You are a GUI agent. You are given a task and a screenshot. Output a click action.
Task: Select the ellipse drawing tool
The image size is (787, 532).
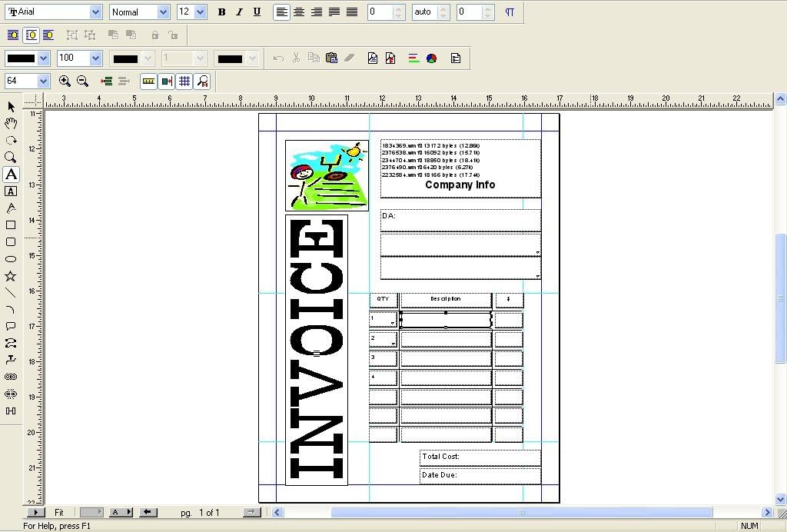click(11, 259)
